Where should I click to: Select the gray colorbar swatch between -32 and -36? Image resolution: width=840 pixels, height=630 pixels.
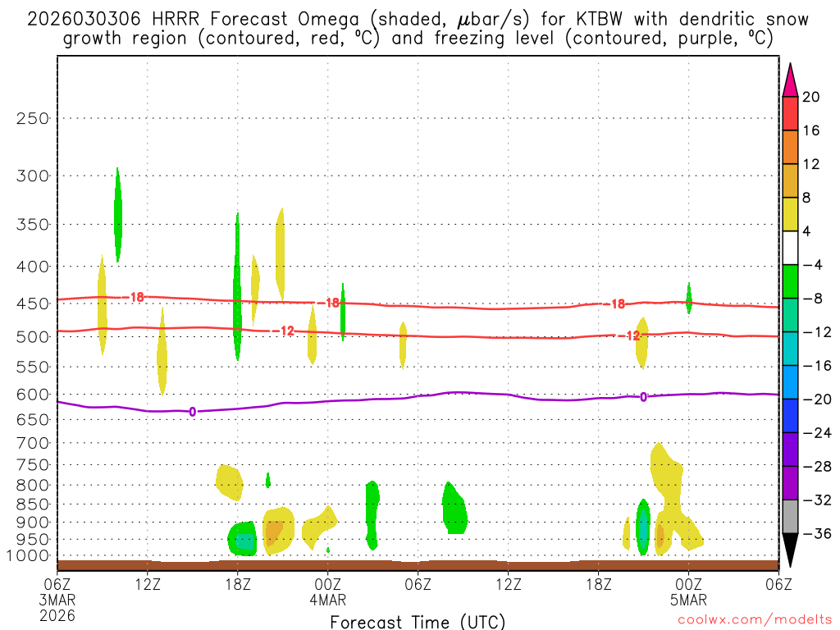[x=790, y=517]
